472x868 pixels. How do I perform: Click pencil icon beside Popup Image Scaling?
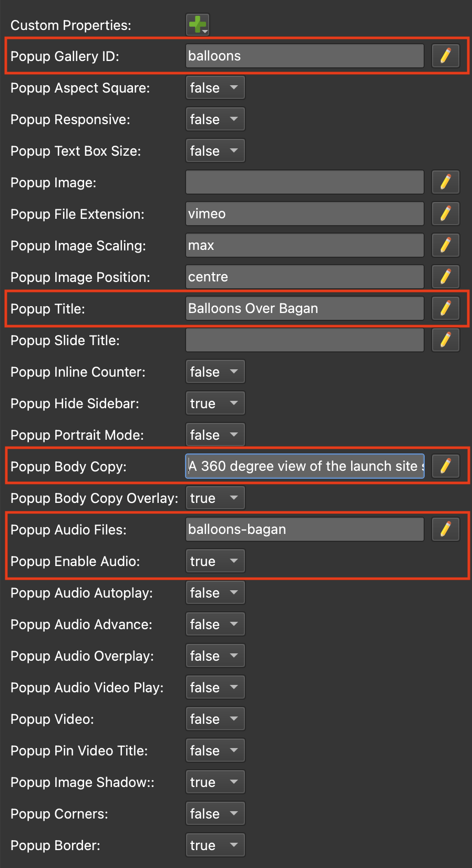click(x=446, y=245)
